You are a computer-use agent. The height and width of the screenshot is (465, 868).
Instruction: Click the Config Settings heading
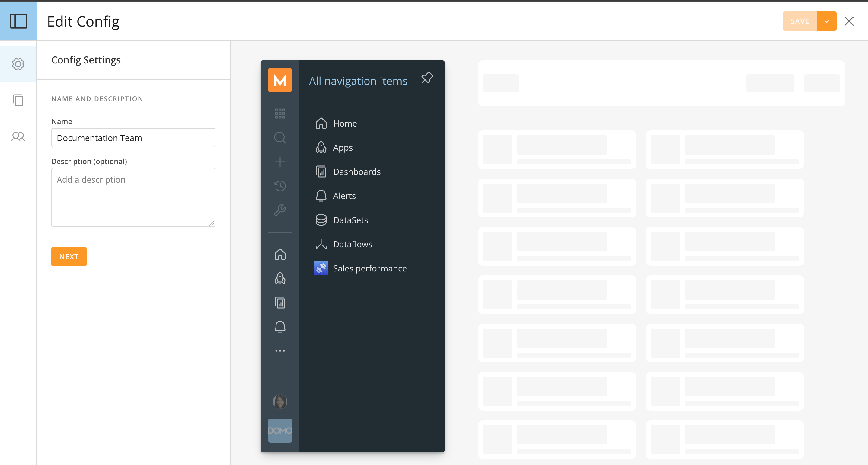(86, 60)
